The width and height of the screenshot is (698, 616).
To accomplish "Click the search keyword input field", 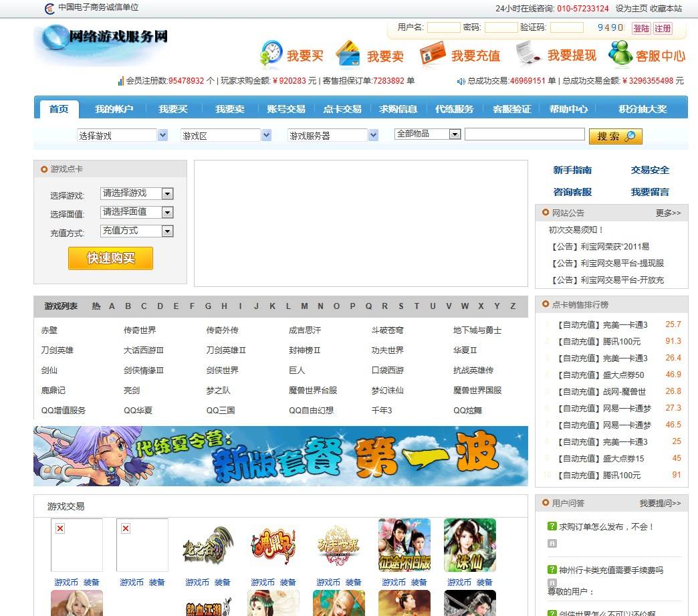I will point(524,134).
